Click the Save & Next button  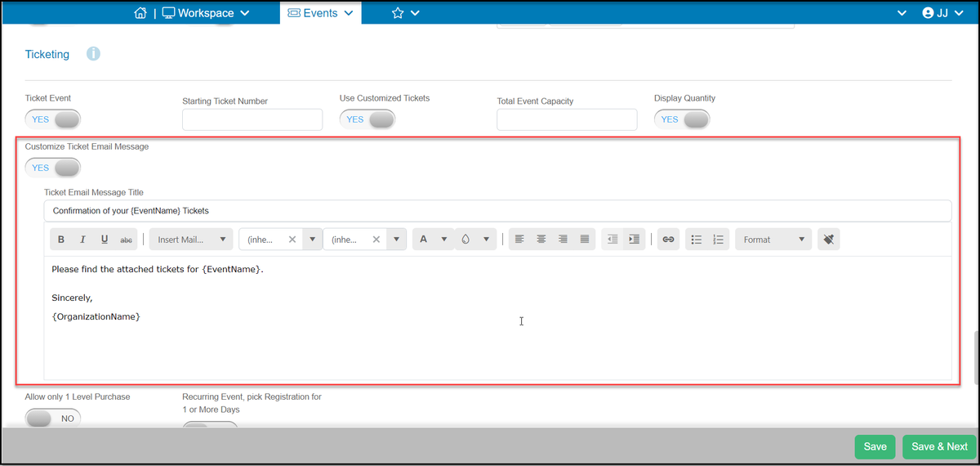coord(939,446)
